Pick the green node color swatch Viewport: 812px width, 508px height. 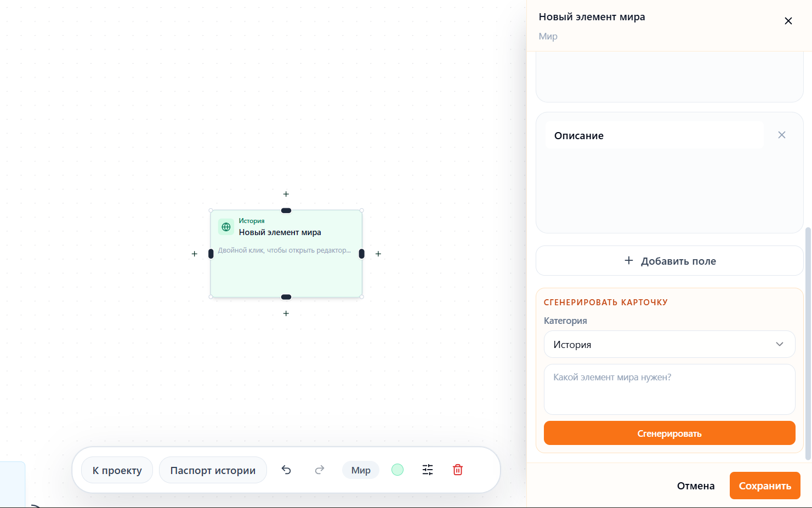398,470
